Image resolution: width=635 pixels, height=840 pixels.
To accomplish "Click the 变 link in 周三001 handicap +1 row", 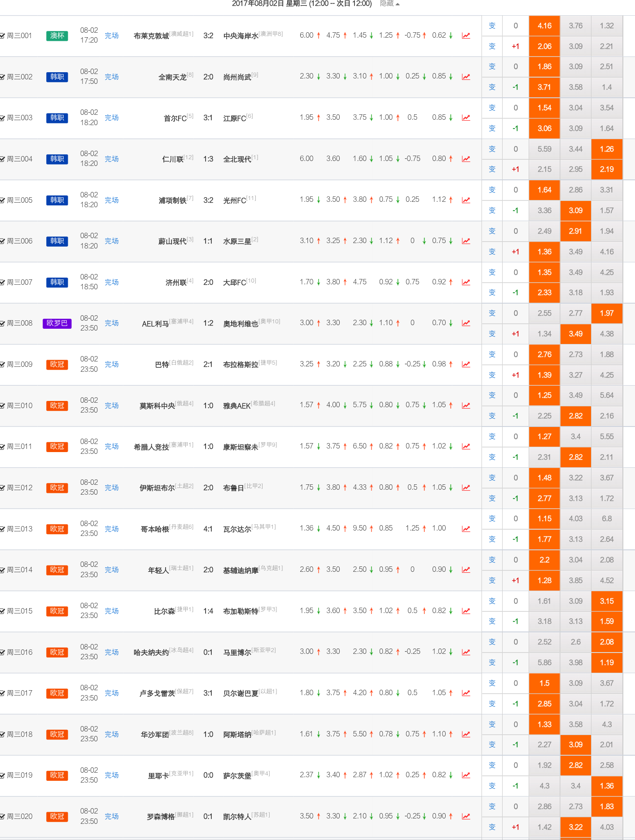I will pos(492,46).
